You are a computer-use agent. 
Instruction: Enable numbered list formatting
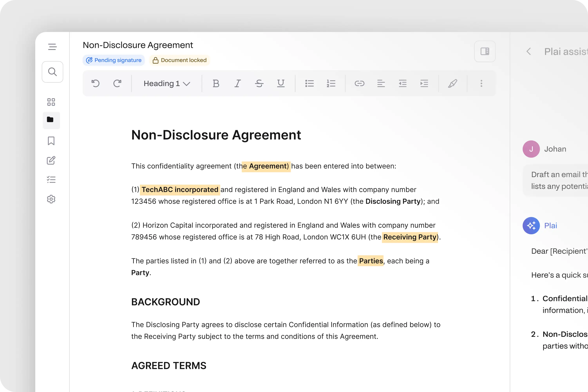[x=331, y=83]
